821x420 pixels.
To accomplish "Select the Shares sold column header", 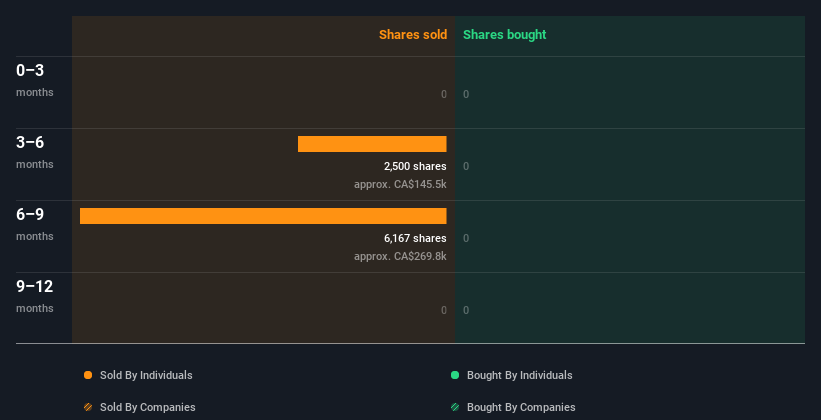I will point(412,35).
